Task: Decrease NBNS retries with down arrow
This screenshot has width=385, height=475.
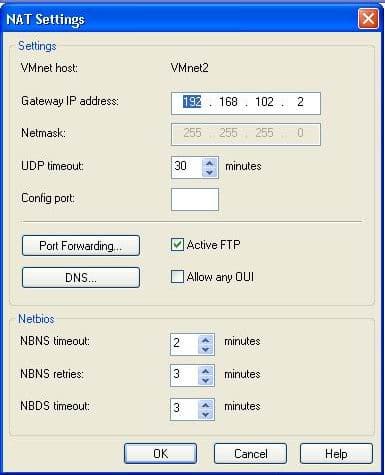Action: [x=205, y=380]
